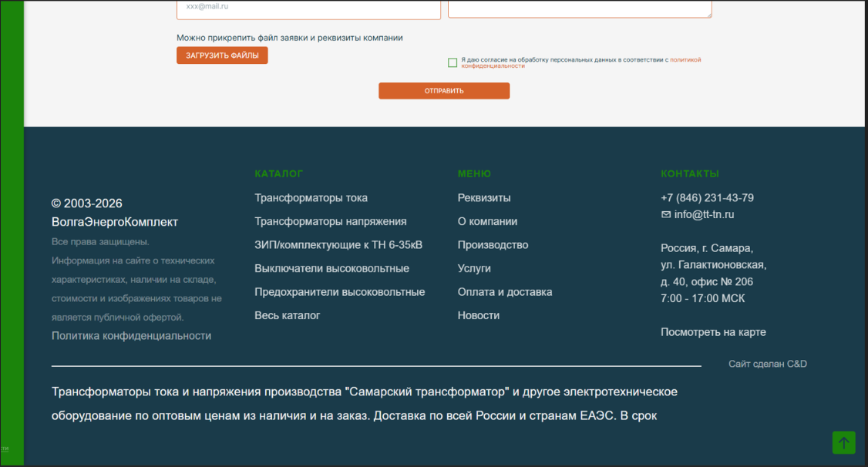
Task: Open Трансформаторы тока catalog link
Action: 311,197
